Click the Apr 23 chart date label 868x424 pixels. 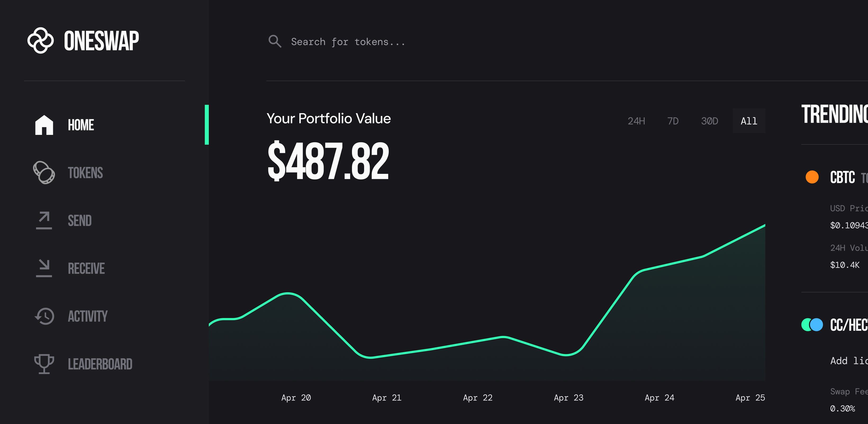(x=568, y=398)
